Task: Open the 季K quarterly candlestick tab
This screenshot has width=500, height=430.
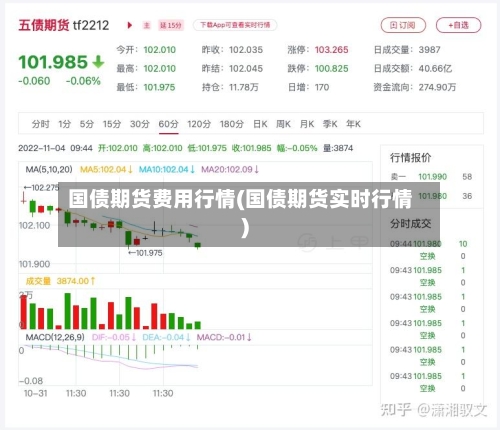Action: (330, 124)
